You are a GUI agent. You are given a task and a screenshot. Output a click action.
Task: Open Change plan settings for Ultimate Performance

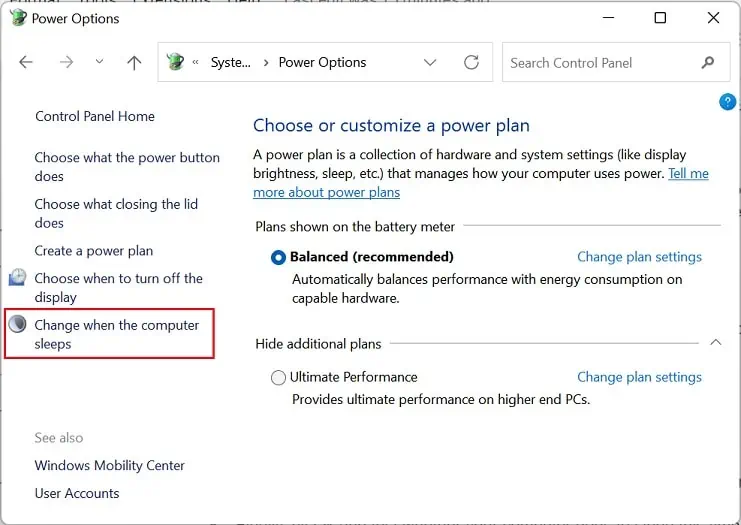point(639,377)
